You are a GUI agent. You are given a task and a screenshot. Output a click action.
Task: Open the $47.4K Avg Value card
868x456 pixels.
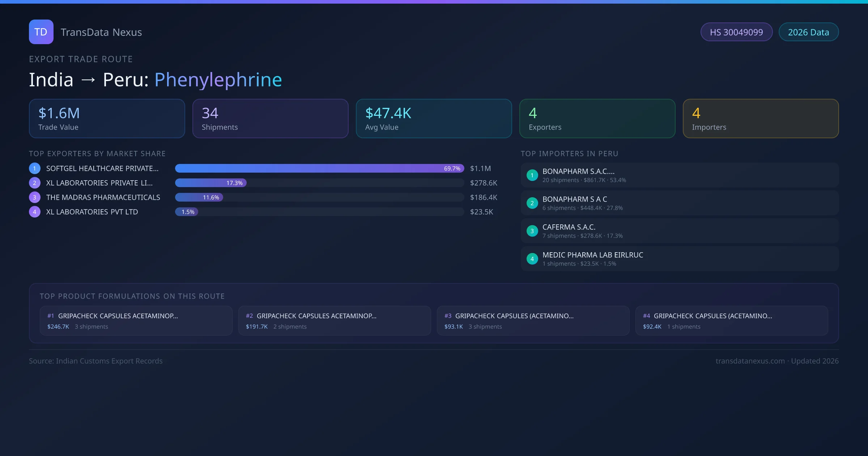pos(434,119)
